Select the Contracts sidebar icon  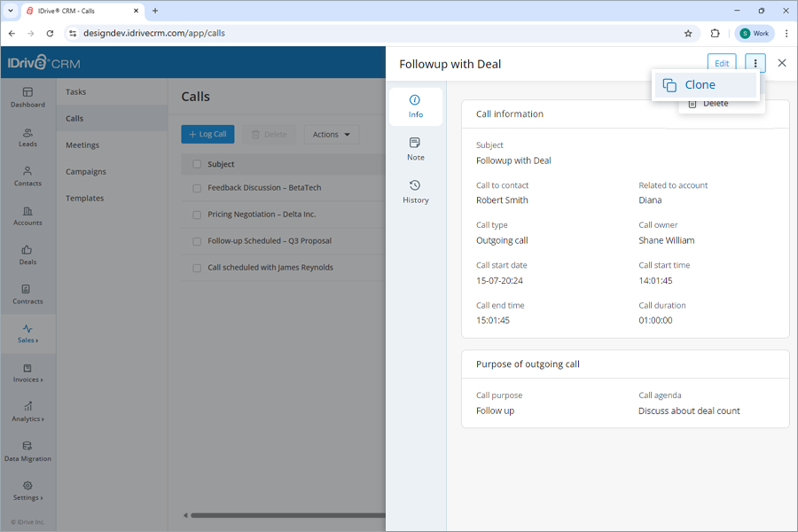27,295
